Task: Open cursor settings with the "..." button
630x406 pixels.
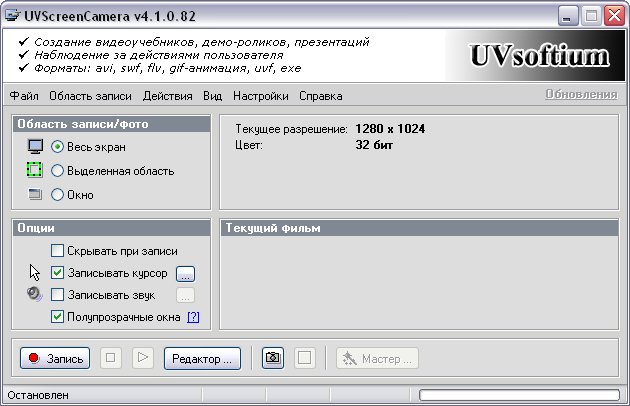Action: pyautogui.click(x=185, y=273)
